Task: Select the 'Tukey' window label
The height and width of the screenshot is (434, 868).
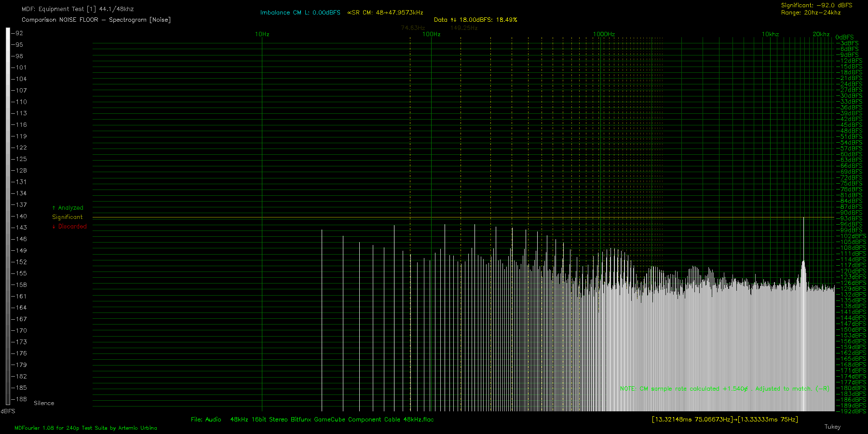Action: coord(832,427)
